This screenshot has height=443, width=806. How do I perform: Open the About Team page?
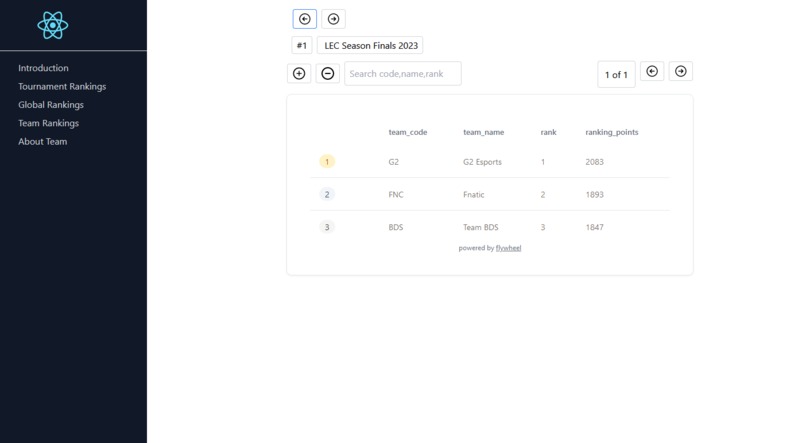(43, 141)
